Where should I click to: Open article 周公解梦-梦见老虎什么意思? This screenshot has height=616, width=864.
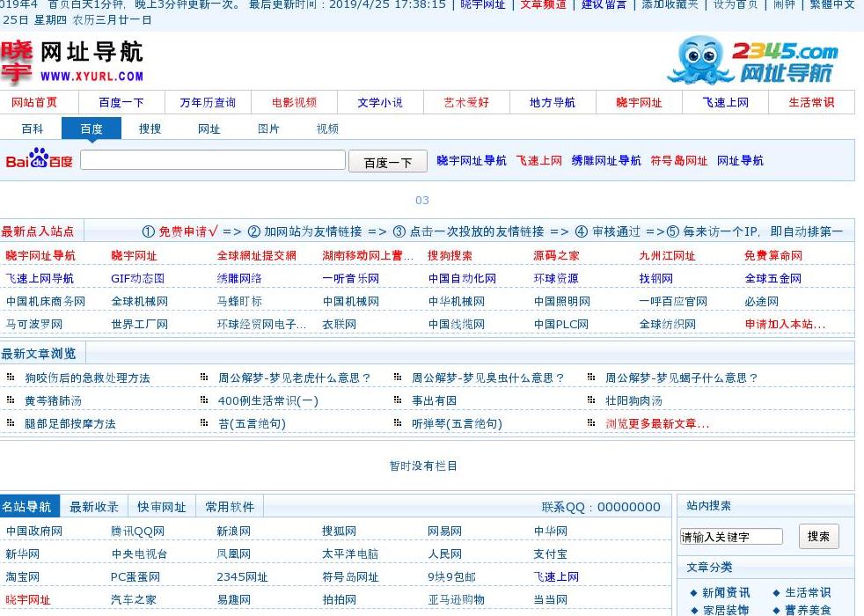click(294, 378)
